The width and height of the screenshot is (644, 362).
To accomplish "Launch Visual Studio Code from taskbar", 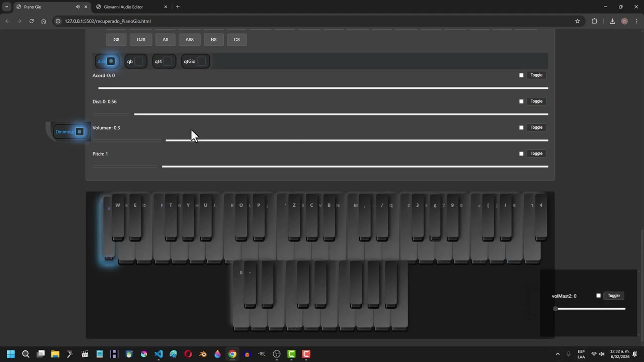I will (x=158, y=354).
